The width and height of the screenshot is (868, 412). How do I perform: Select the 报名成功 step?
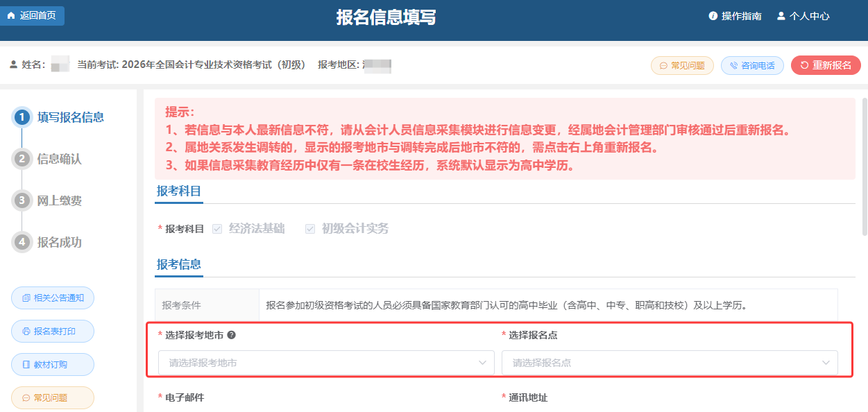(59, 242)
